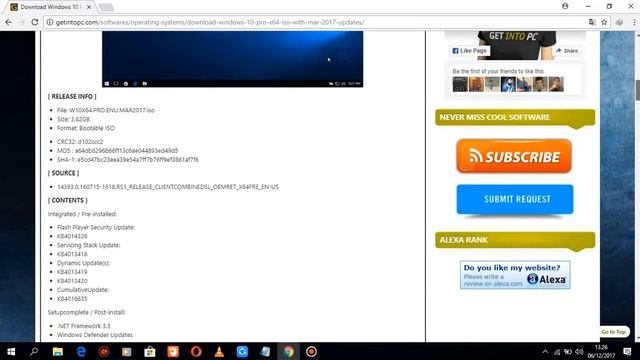Click the Format: Bootable ISO line
Image resolution: width=640 pixels, height=360 pixels.
pyautogui.click(x=86, y=128)
